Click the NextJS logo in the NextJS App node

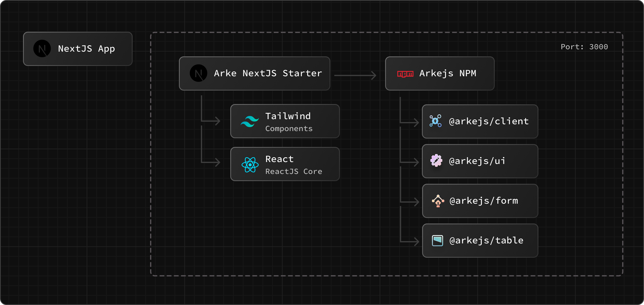(42, 48)
